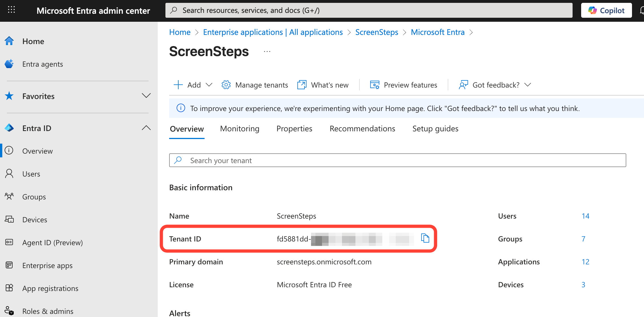
Task: Open the app launcher waffle icon
Action: coord(11,10)
